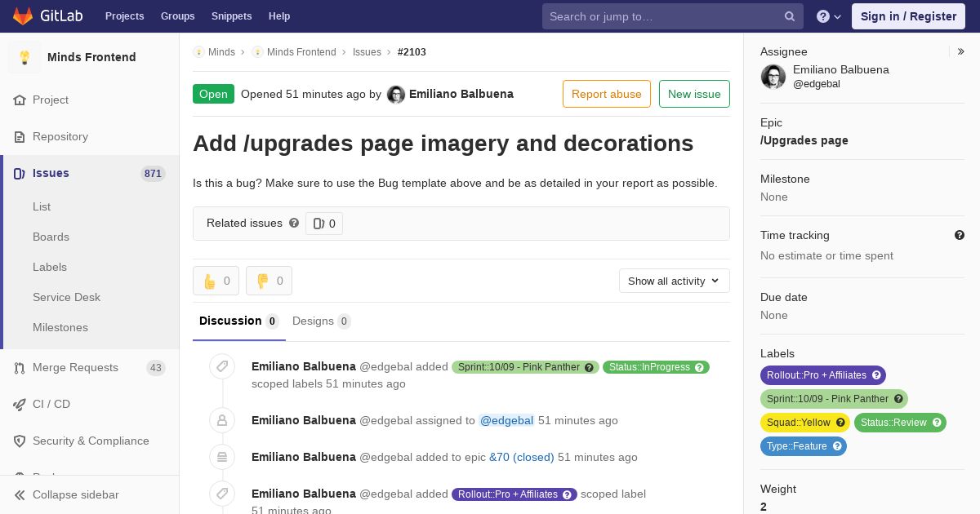Click the Issues sidebar icon
The height and width of the screenshot is (514, 980).
tap(20, 173)
